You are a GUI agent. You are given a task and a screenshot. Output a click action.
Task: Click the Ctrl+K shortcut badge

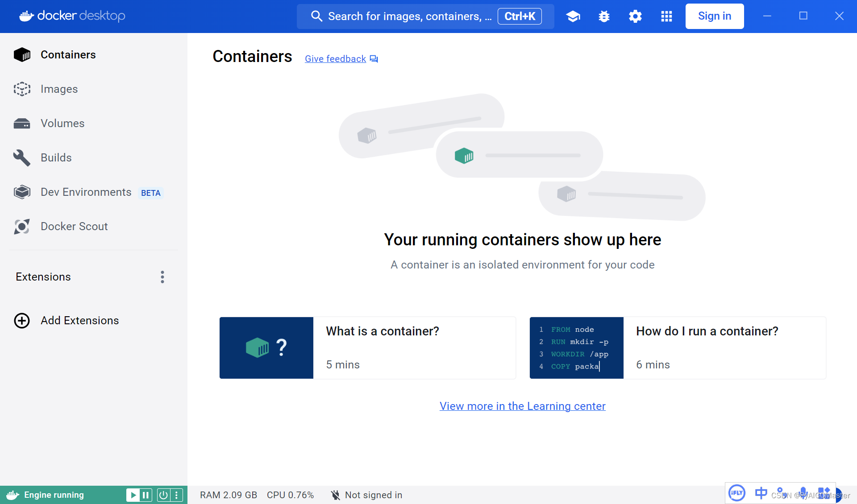tap(520, 16)
